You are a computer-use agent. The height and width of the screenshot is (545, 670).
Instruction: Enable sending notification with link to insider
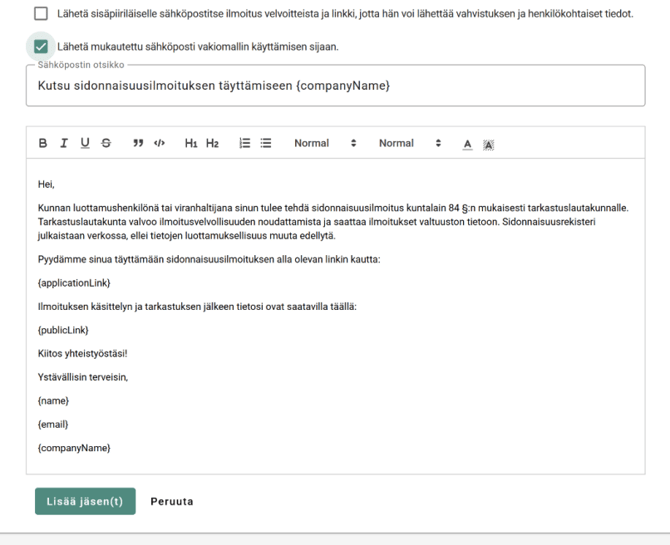(x=41, y=14)
